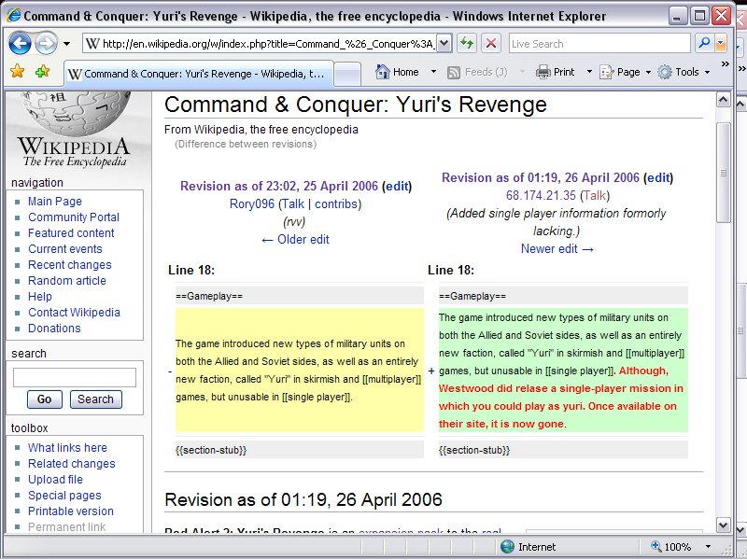Image resolution: width=747 pixels, height=560 pixels.
Task: Open the address bar URL dropdown
Action: point(444,43)
